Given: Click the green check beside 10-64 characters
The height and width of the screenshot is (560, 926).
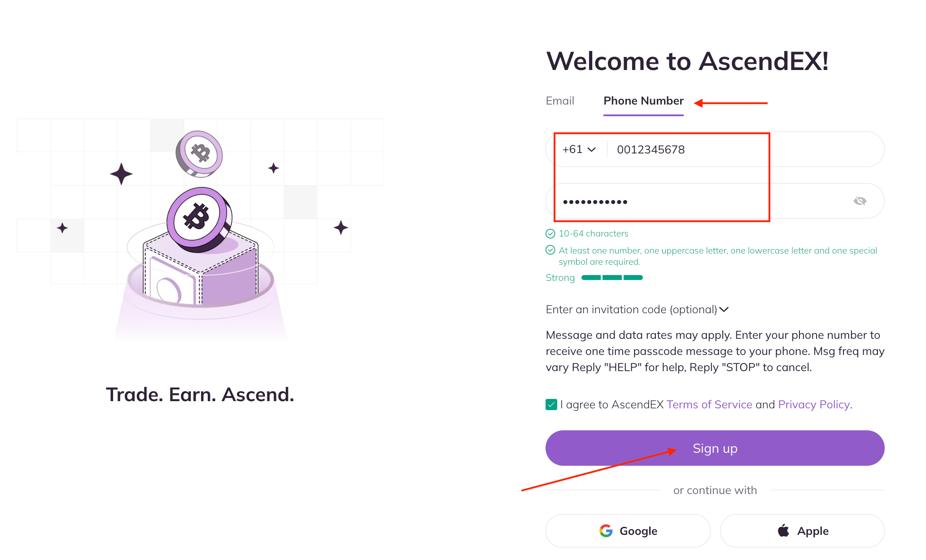Looking at the screenshot, I should (550, 234).
